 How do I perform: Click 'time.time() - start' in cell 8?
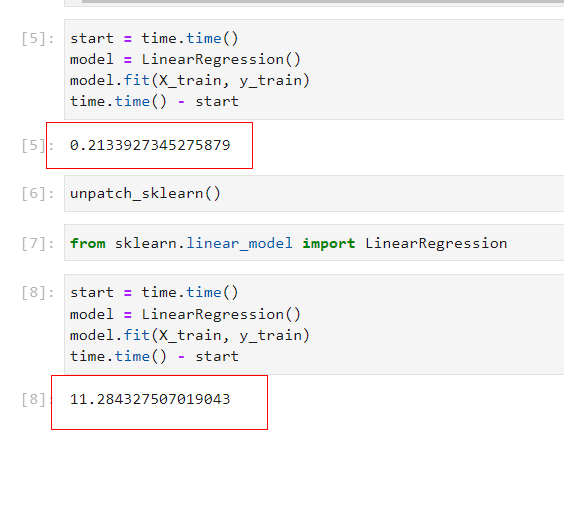pyautogui.click(x=154, y=356)
